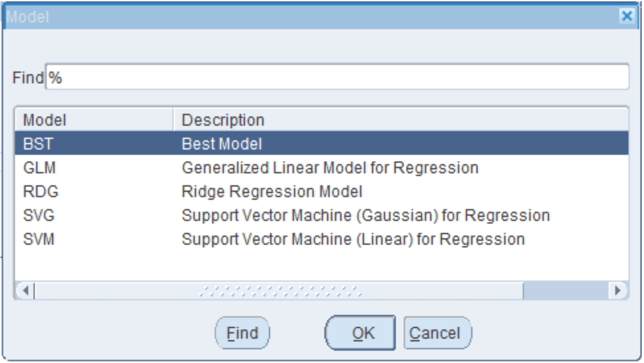Choose Support Vector Machine (Gaussian) description
Viewport: 644px width, 363px height.
pos(366,215)
